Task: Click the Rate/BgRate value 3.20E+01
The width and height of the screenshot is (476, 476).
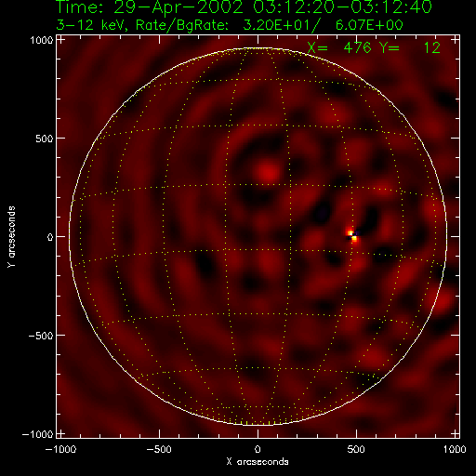Action: tap(277, 25)
